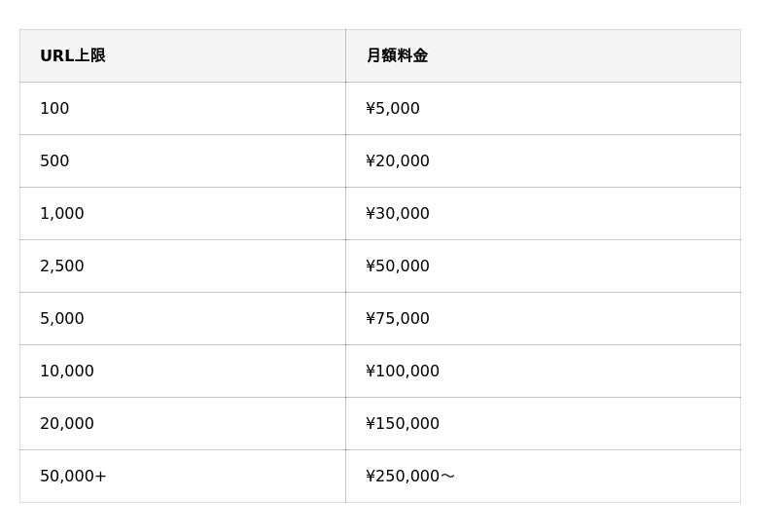778x532 pixels.
Task: Click the 10,000 URL limit cell
Action: (67, 372)
